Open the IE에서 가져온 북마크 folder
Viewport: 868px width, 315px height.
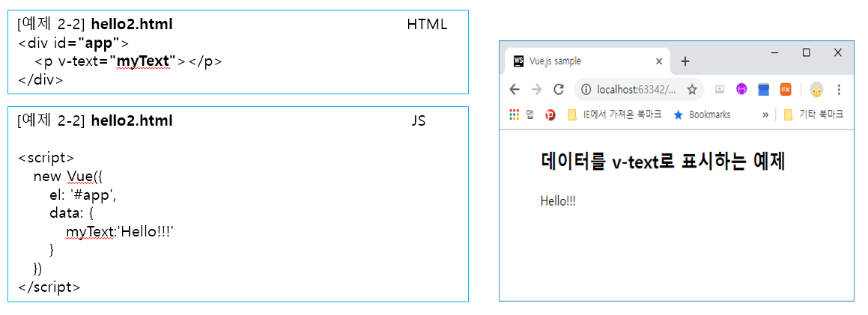(614, 114)
